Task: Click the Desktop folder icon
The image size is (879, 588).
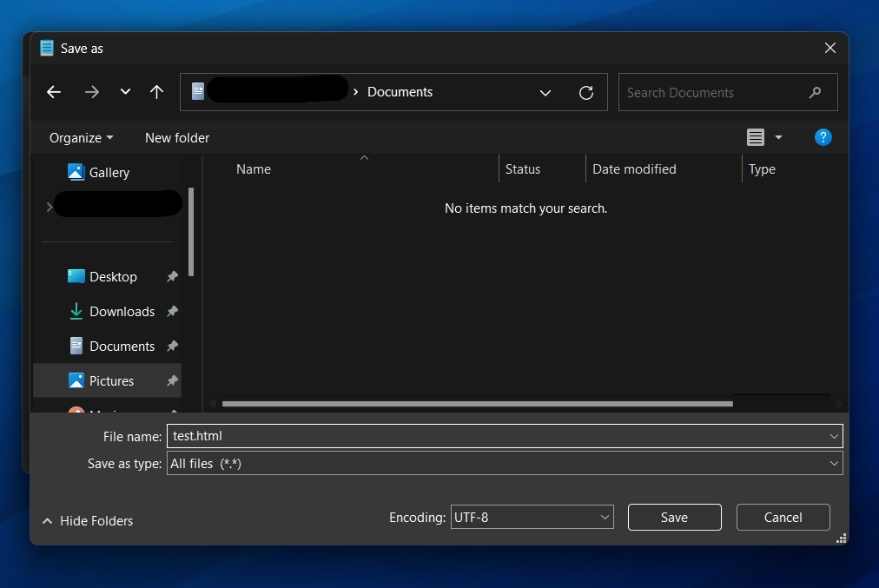Action: point(76,276)
